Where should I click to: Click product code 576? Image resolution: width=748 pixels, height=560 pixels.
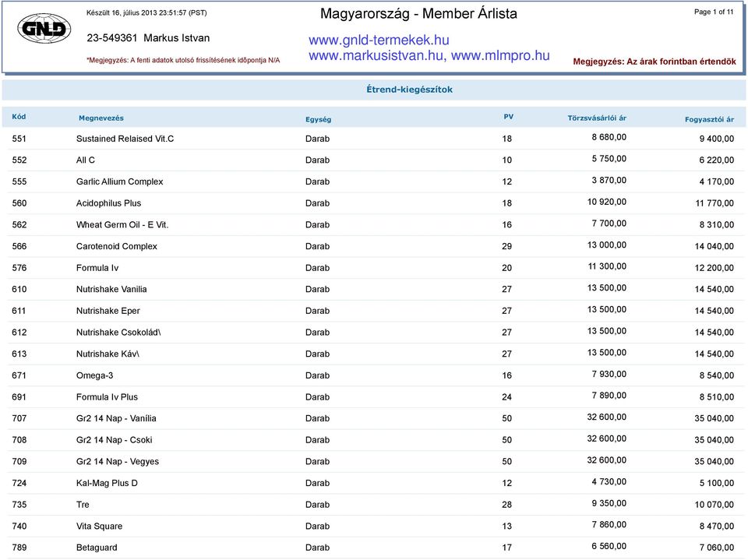[x=19, y=268]
